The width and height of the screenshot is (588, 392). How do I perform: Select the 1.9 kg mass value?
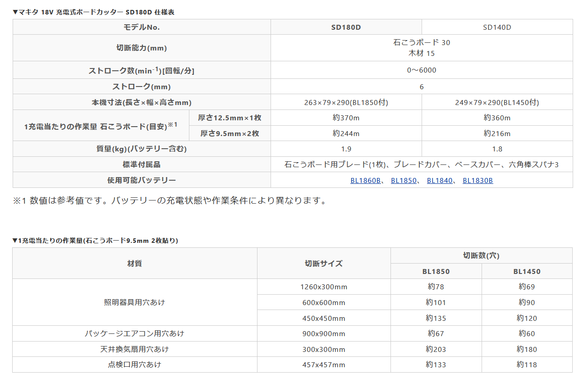346,149
